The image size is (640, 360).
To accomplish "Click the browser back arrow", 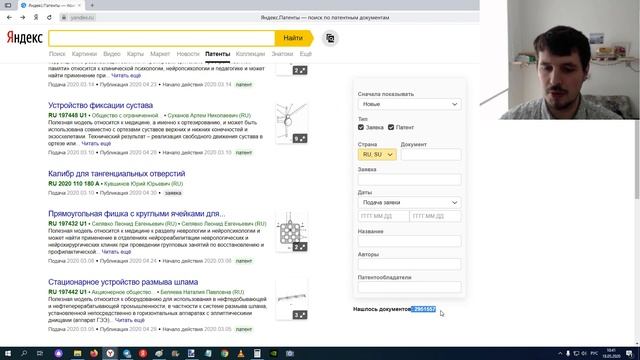I will click(x=9, y=18).
